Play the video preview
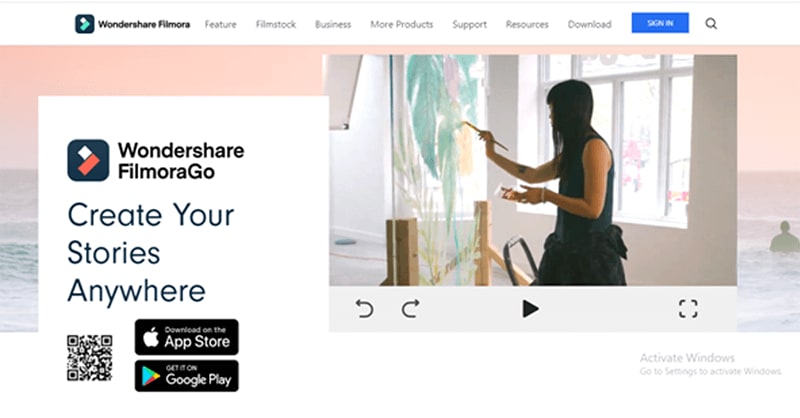Viewport: 800px width, 418px height. click(530, 309)
